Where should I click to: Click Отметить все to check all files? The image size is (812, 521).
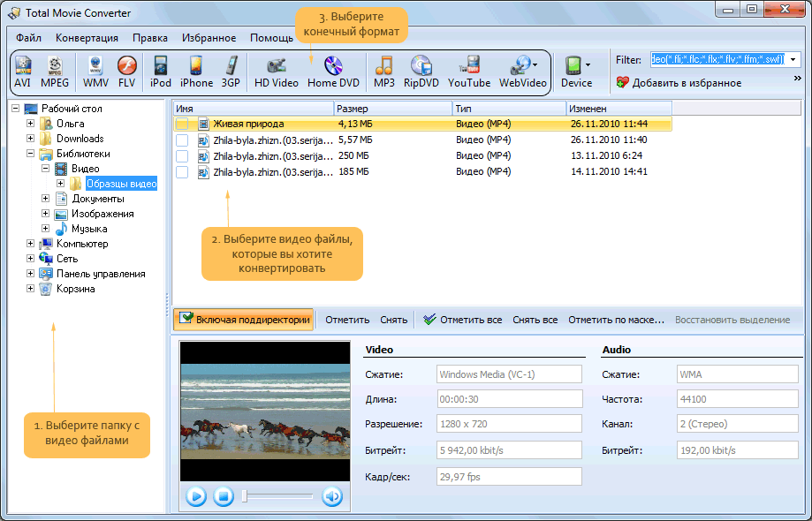pyautogui.click(x=462, y=320)
